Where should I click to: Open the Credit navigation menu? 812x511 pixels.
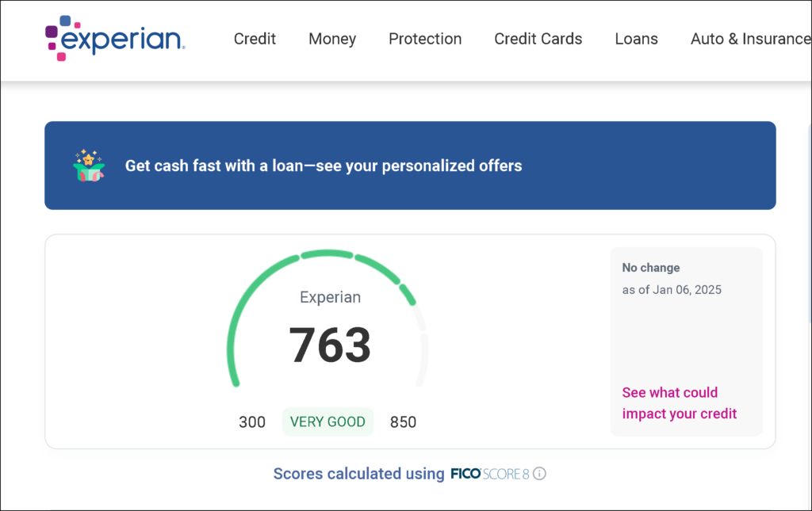255,39
